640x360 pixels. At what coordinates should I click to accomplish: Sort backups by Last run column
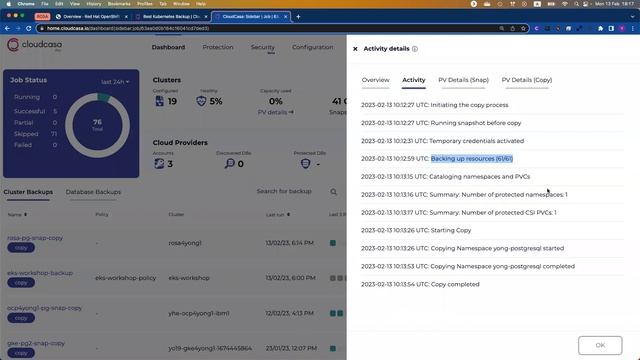[278, 215]
